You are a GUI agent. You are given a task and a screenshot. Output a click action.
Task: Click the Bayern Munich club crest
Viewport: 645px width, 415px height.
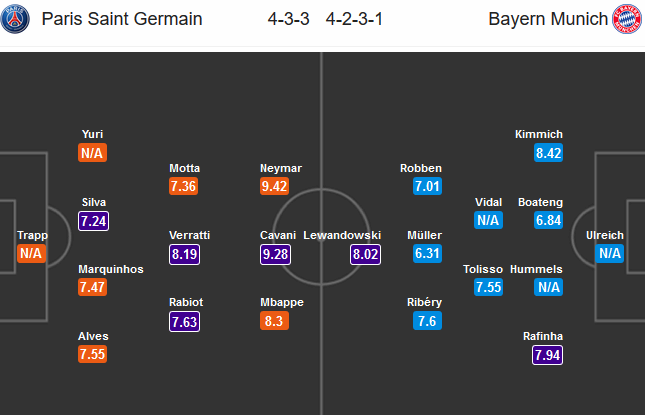627,19
